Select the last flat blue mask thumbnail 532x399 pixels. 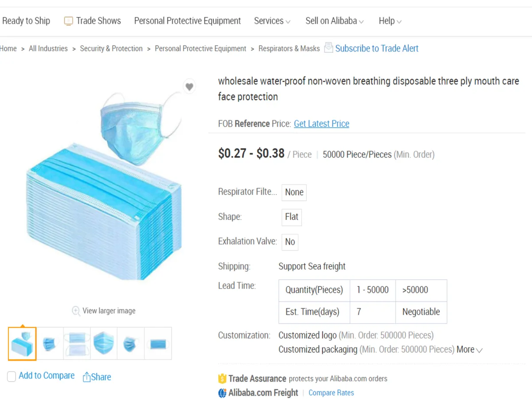click(158, 344)
